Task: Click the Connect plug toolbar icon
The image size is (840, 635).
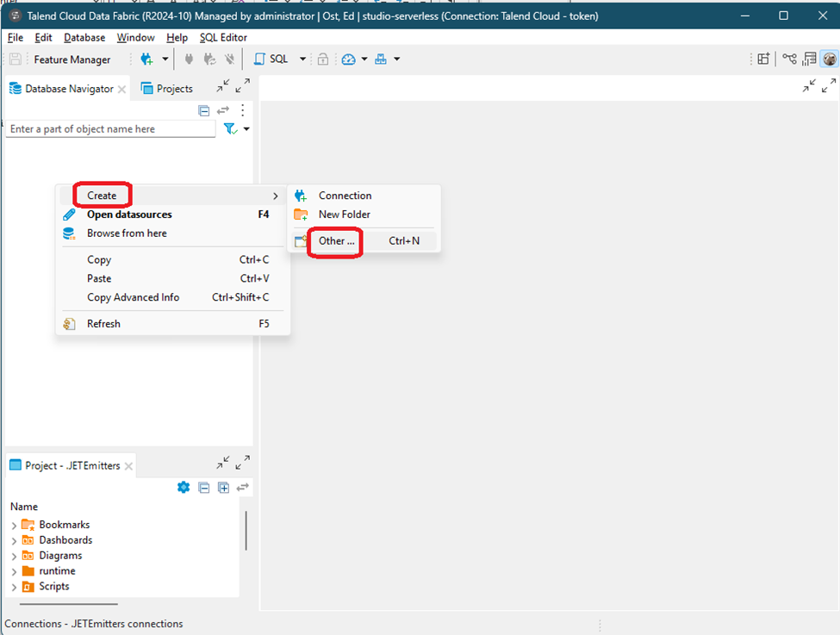Action: click(189, 59)
